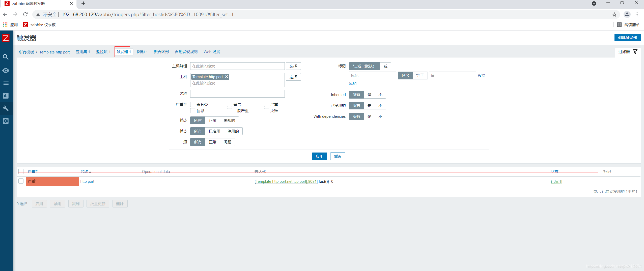
Task: Reload the current page
Action: point(25,14)
